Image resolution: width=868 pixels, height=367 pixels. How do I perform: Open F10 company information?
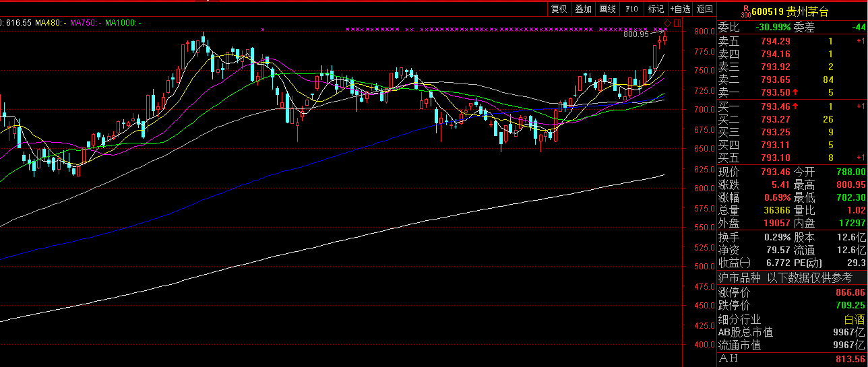[631, 9]
